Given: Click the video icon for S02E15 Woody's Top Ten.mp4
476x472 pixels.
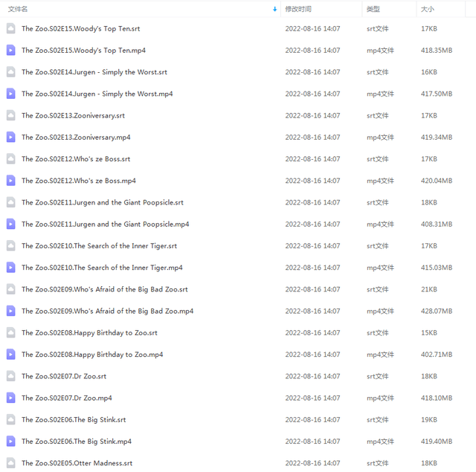Looking at the screenshot, I should (11, 51).
